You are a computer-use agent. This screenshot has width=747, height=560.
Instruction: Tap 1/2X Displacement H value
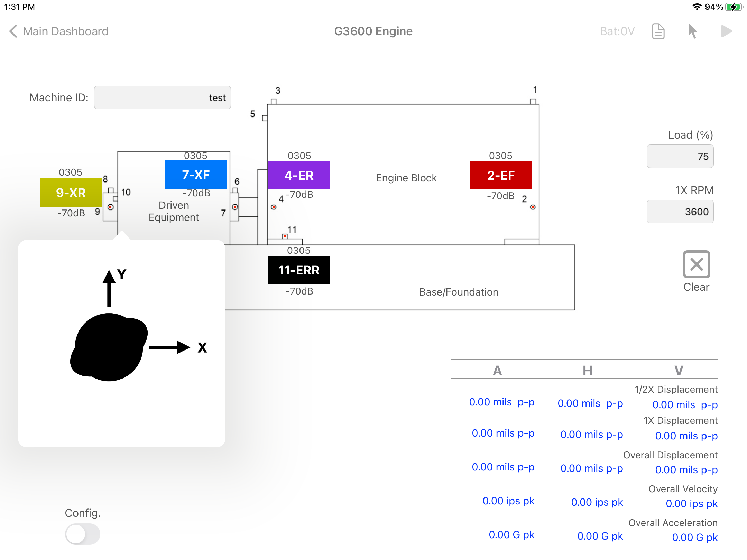(590, 403)
